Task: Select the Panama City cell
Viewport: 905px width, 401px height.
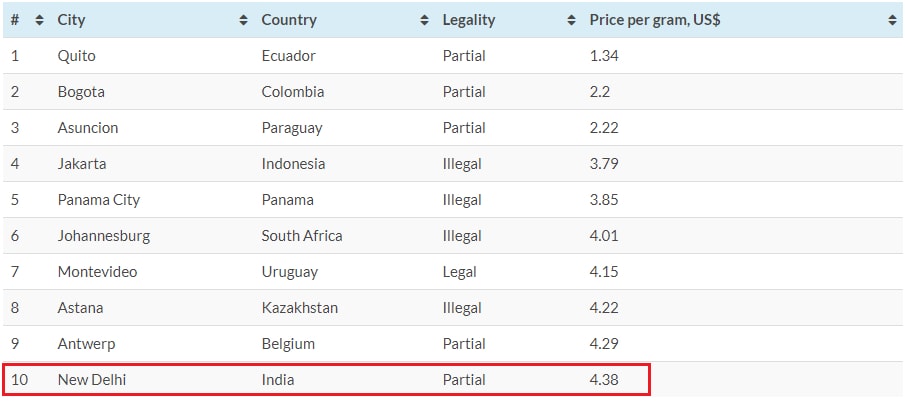Action: (x=99, y=200)
